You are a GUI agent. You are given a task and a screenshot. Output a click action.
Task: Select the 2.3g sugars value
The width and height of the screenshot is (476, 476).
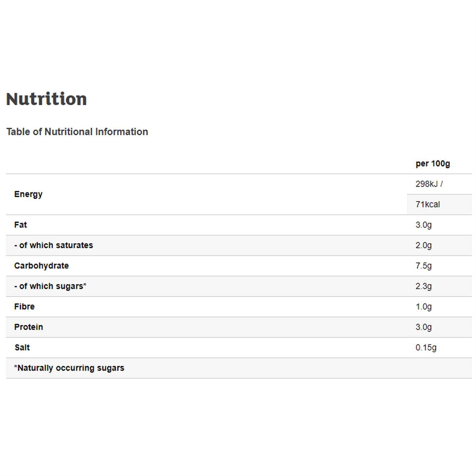click(424, 286)
